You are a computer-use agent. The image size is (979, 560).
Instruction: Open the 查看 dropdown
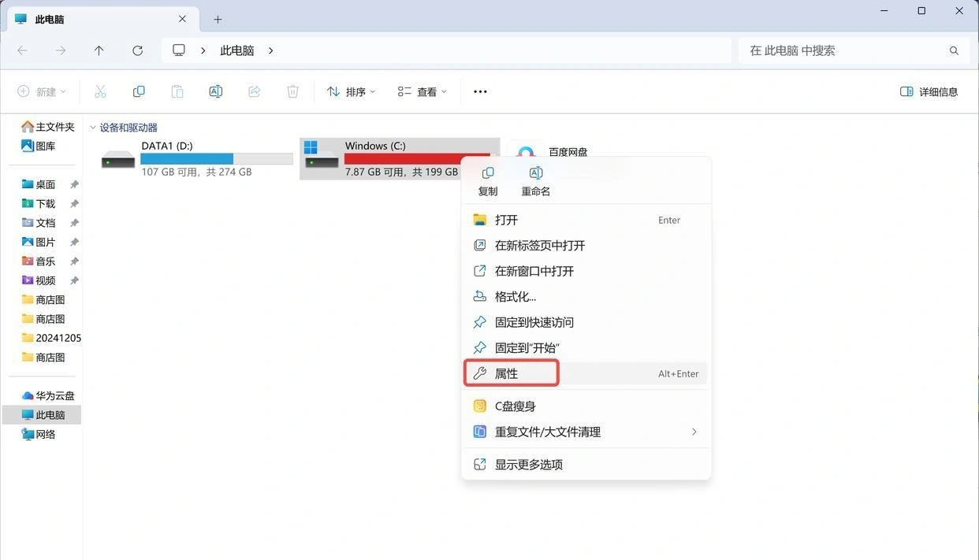(421, 91)
